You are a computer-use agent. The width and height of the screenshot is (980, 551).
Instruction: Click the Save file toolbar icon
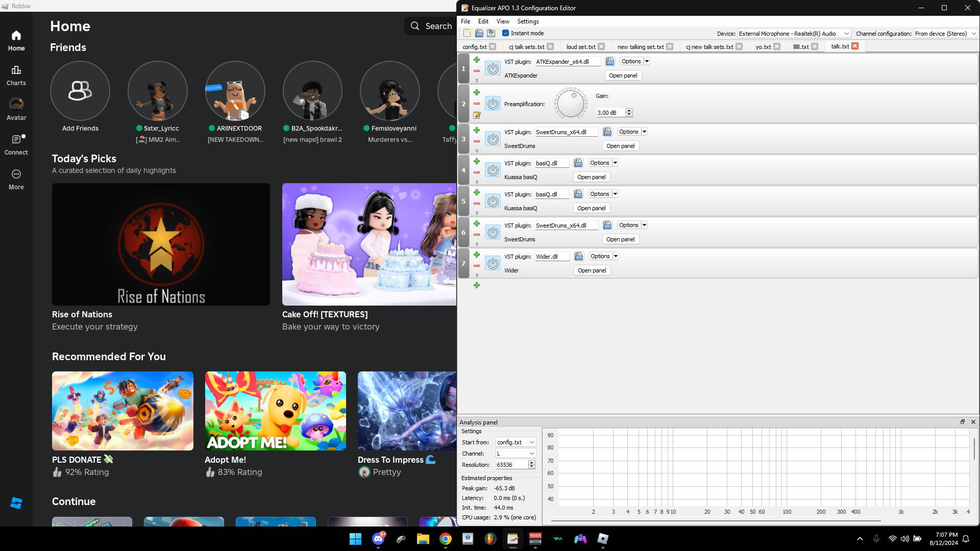[x=491, y=33]
